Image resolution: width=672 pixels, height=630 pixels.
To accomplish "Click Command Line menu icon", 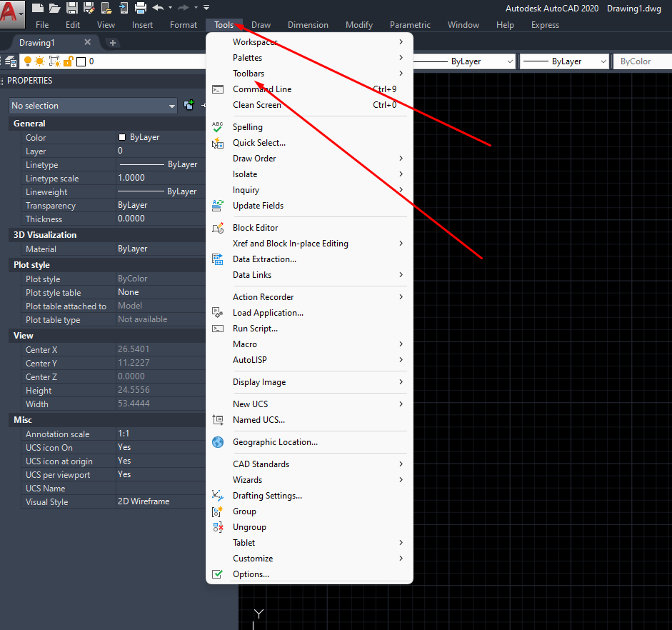I will coord(218,89).
